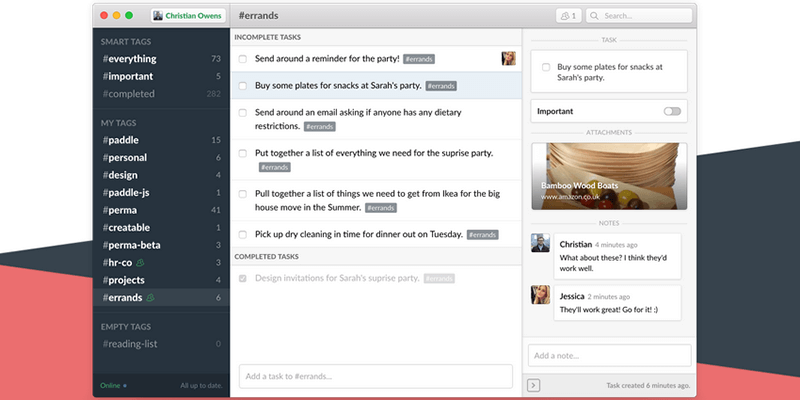This screenshot has height=400, width=800.
Task: Toggle the Important switch on
Action: tap(671, 111)
